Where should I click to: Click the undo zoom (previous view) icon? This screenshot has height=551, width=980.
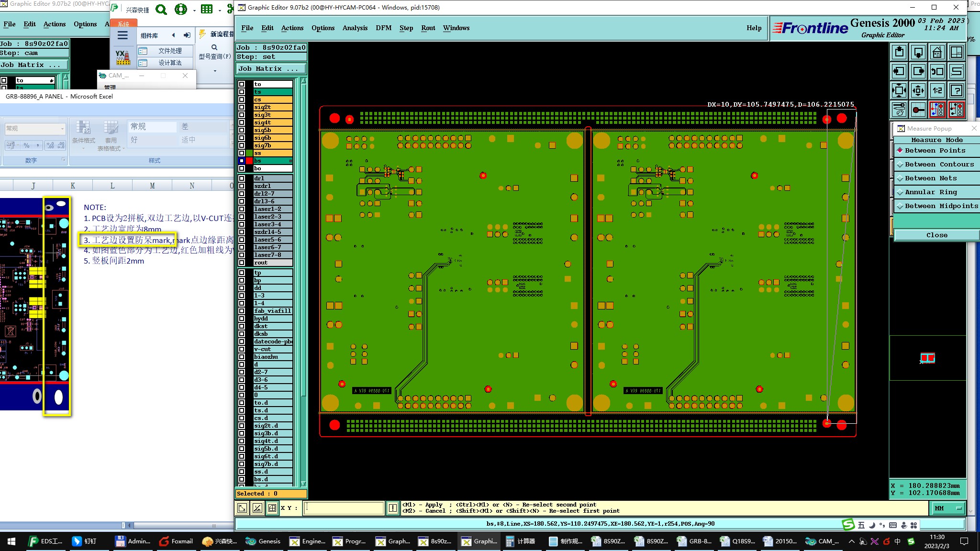pyautogui.click(x=937, y=71)
